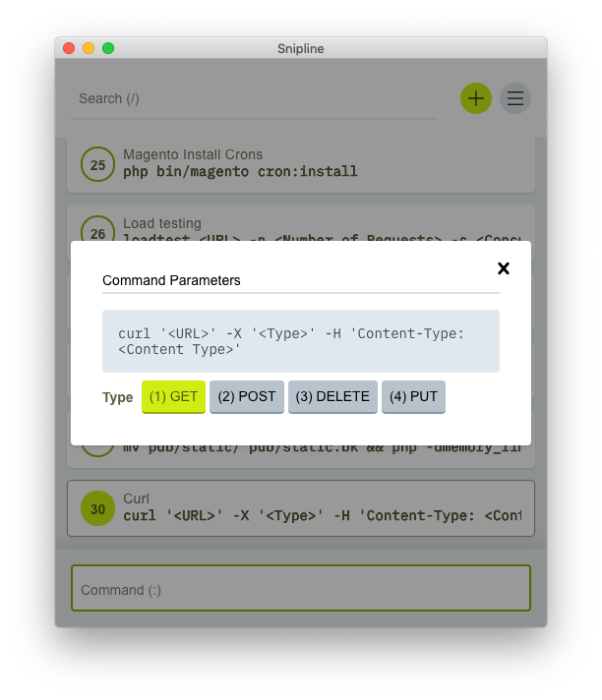
Task: Click the curl command text in snippet 30
Action: 322,515
